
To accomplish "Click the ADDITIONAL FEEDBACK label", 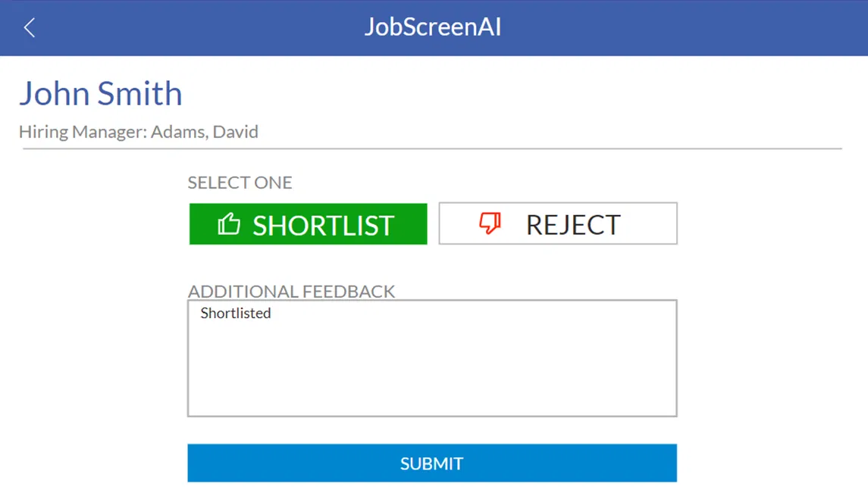I will [291, 292].
